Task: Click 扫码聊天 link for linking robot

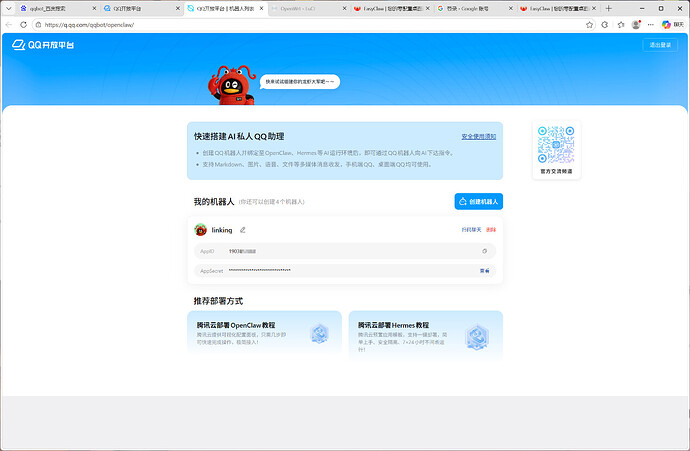Action: (471, 230)
